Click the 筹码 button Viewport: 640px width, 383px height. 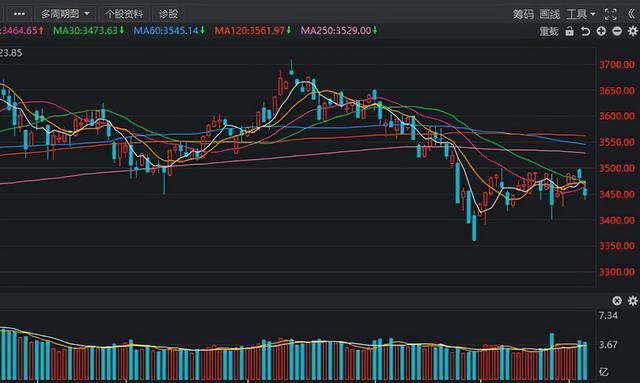coord(523,14)
